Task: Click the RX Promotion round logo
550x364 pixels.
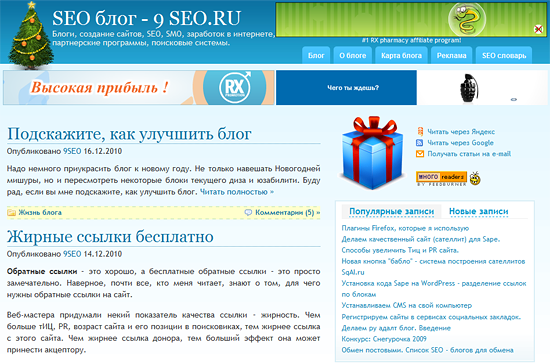Action: [x=235, y=87]
